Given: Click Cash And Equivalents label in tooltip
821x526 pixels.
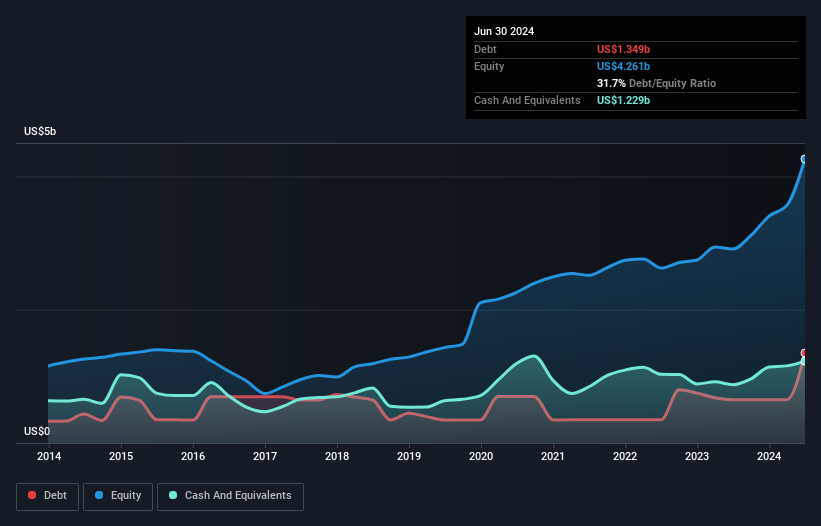Looking at the screenshot, I should (527, 100).
